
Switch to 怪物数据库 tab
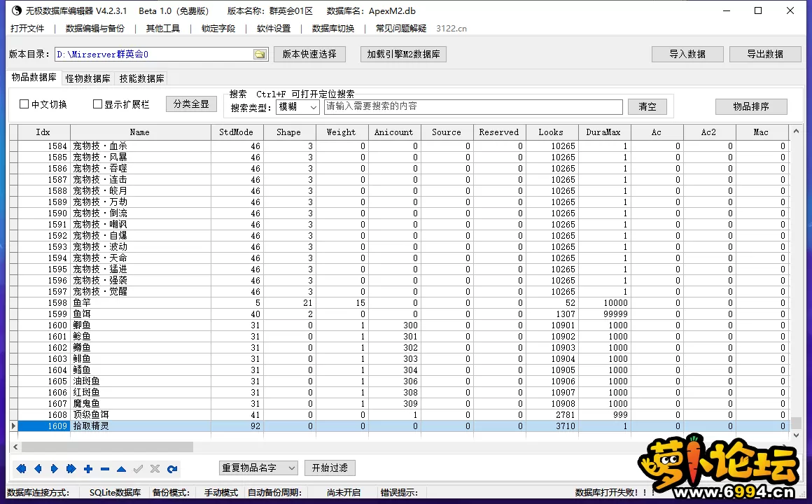tap(87, 78)
